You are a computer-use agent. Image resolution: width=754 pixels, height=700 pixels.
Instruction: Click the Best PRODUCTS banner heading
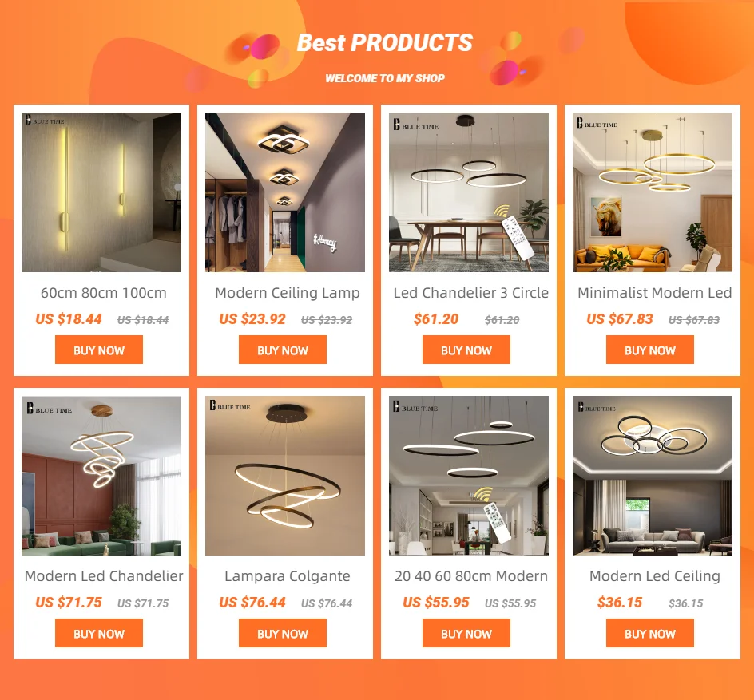[385, 43]
